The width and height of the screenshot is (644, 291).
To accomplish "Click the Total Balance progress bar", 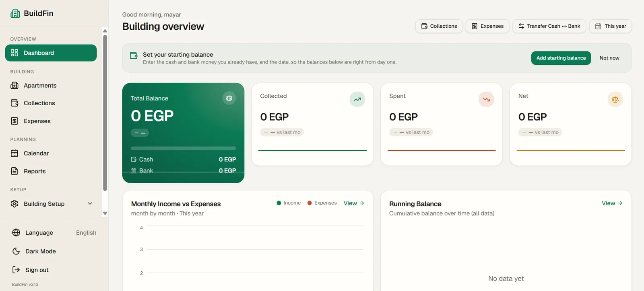I will [x=183, y=148].
